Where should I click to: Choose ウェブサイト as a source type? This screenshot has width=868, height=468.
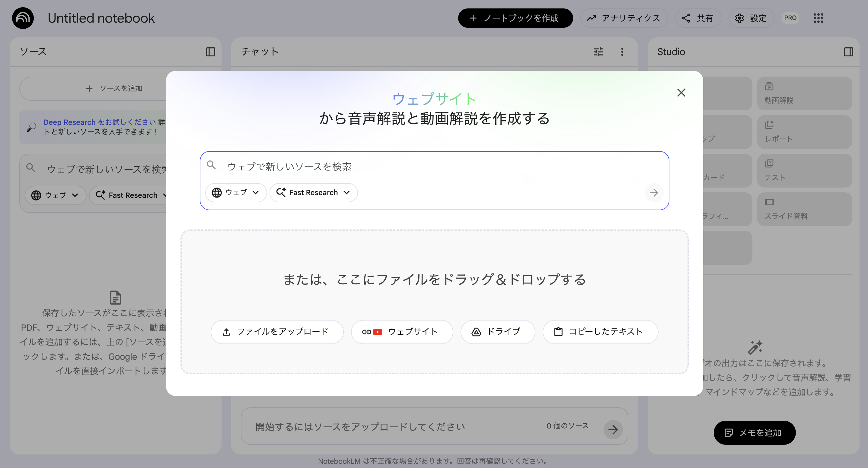[x=402, y=332]
